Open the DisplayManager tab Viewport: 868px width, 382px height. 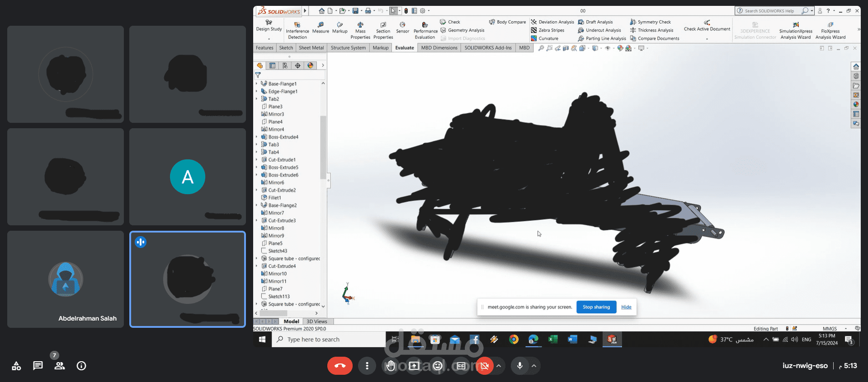click(x=310, y=65)
